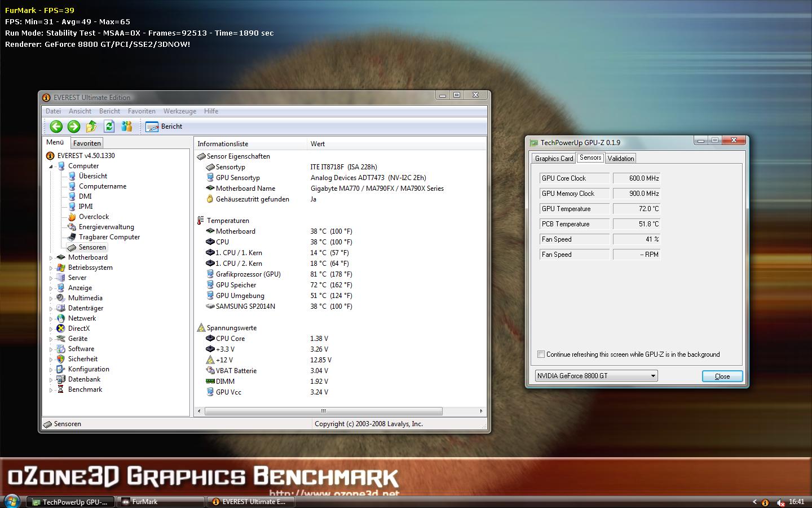Click the Geräte tree icon
This screenshot has width=812, height=508.
tap(61, 339)
